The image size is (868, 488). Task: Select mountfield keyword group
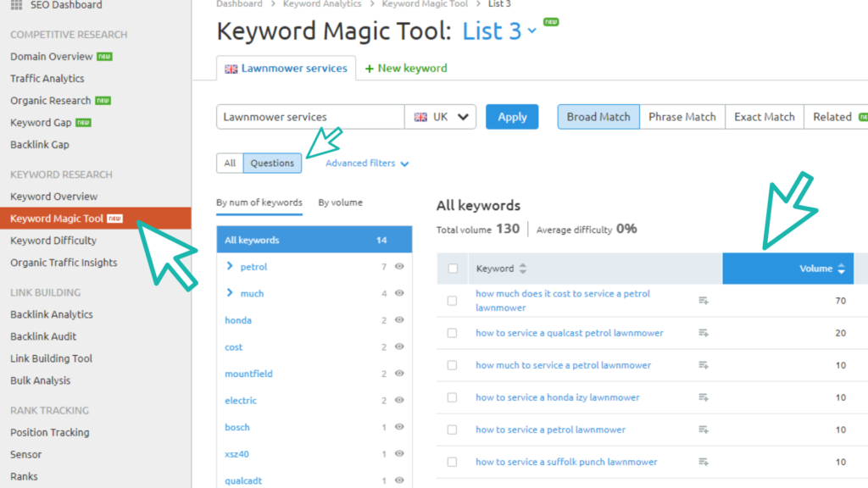[x=248, y=374]
